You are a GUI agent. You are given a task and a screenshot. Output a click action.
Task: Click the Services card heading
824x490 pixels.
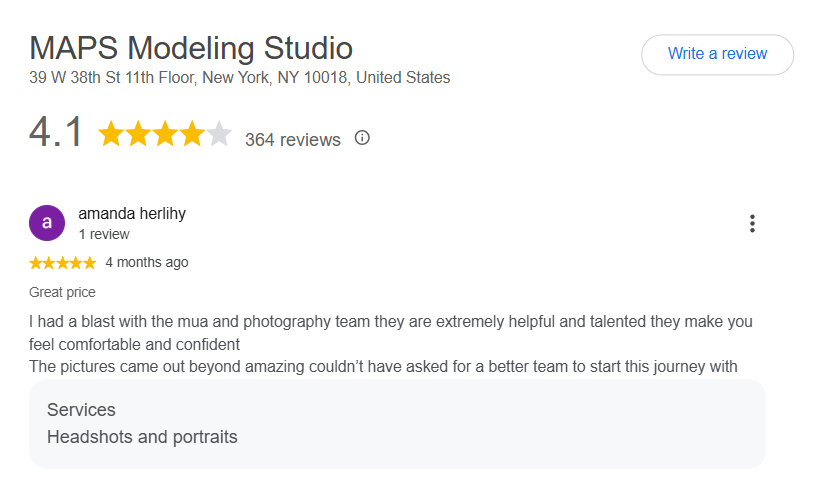click(81, 410)
